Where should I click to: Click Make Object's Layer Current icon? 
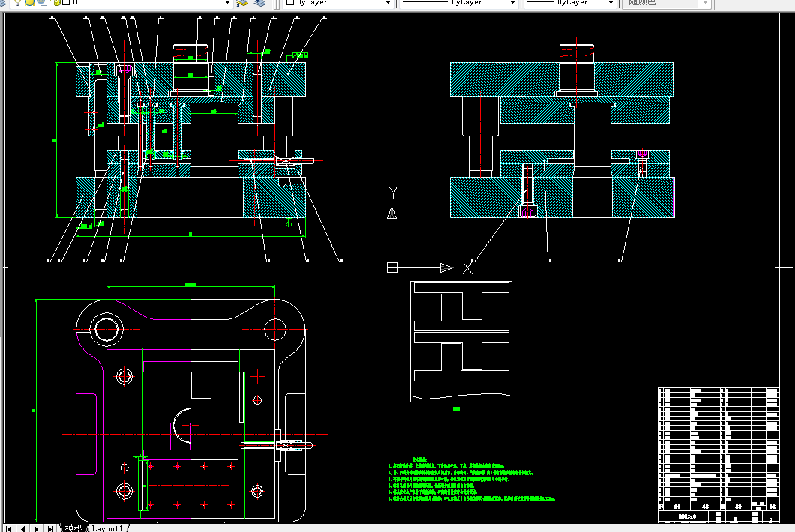point(243,2)
